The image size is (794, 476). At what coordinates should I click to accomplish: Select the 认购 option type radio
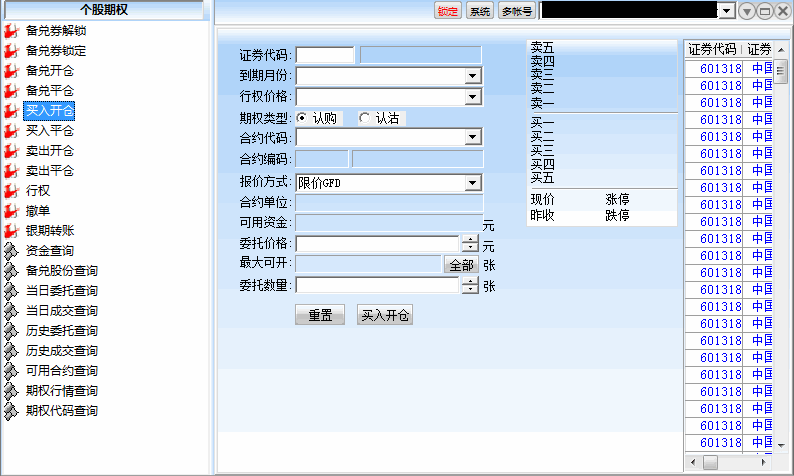302,118
